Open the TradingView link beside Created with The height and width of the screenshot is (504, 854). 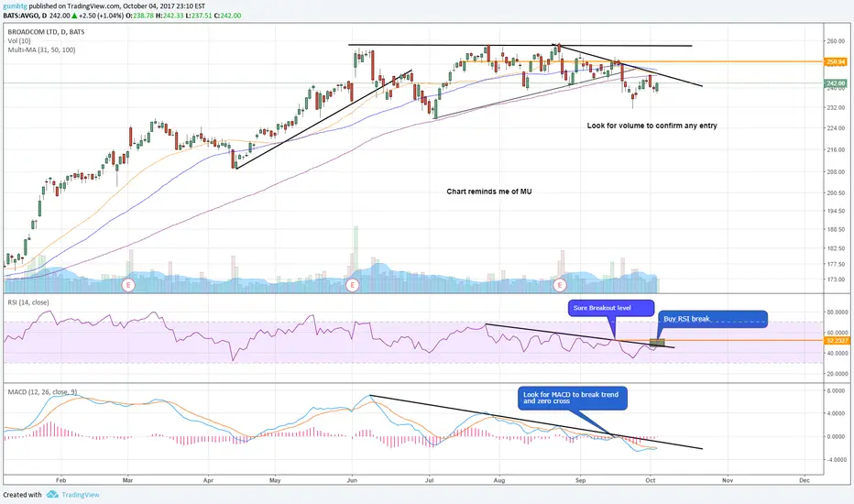pos(81,495)
